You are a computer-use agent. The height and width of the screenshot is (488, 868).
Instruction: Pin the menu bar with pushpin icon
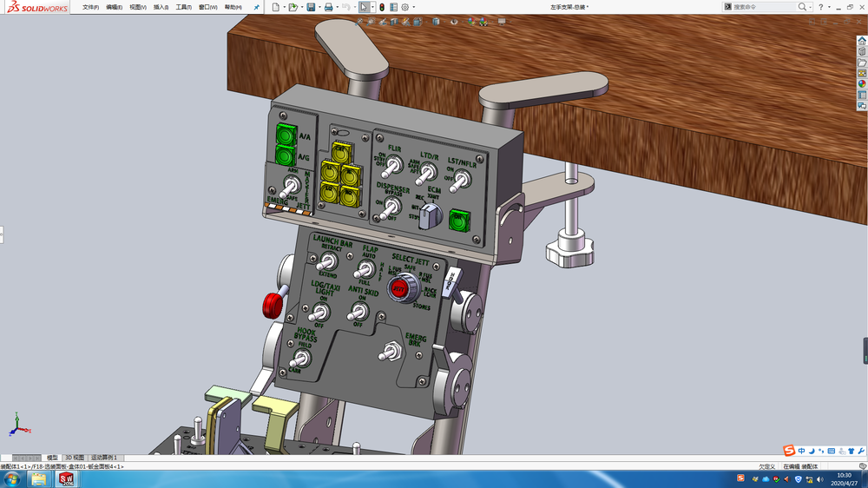pyautogui.click(x=256, y=7)
